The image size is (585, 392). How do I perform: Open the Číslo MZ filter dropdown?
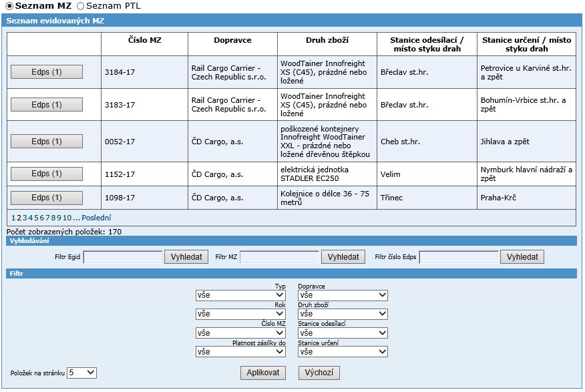(240, 333)
